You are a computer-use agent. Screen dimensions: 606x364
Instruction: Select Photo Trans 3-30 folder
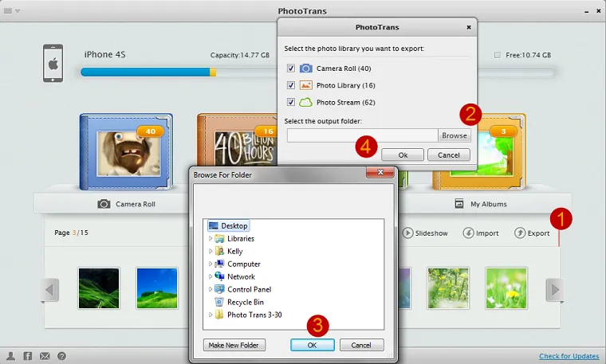[x=254, y=315]
